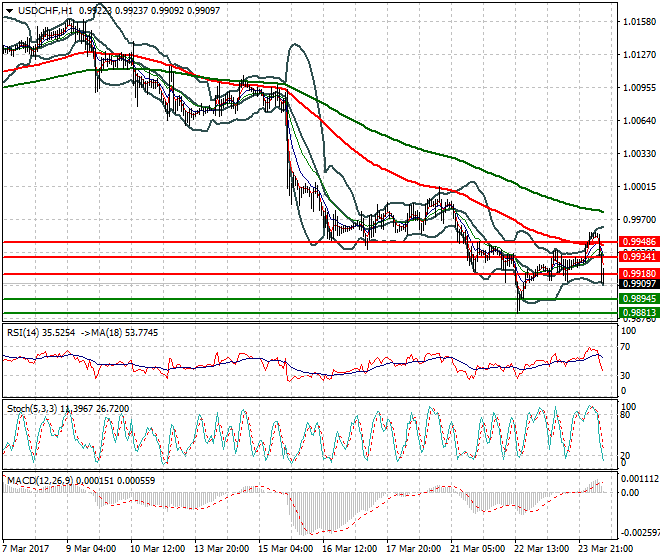Screen dimensions: 660x560
Task: Select the 0.98945 green price label
Action: coord(639,299)
